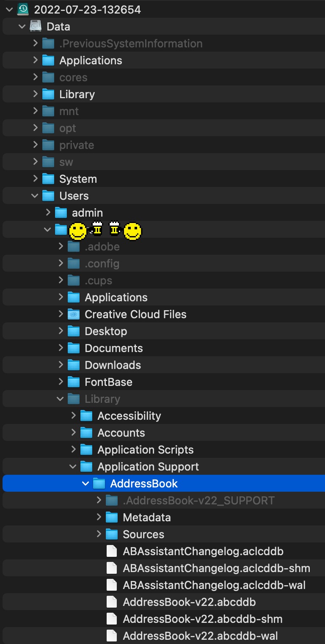
Task: Click the Time Machine backup disk icon
Action: (x=23, y=9)
